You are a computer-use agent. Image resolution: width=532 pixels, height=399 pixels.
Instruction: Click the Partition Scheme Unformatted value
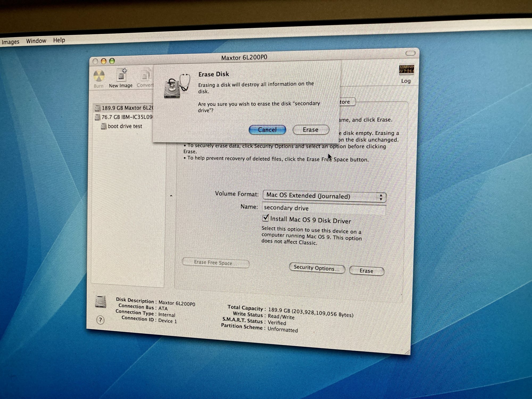[x=283, y=330]
